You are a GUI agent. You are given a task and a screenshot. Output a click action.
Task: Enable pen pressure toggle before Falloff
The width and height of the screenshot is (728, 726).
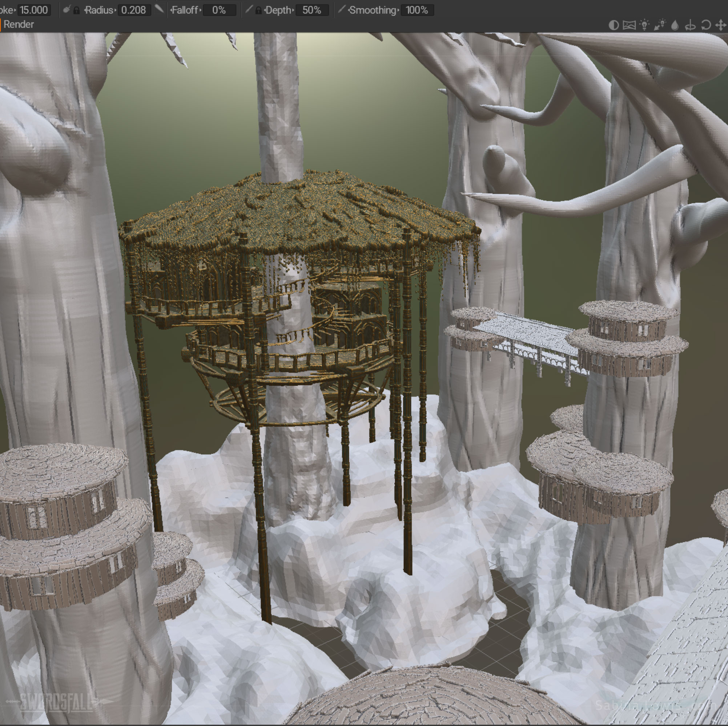click(x=160, y=9)
